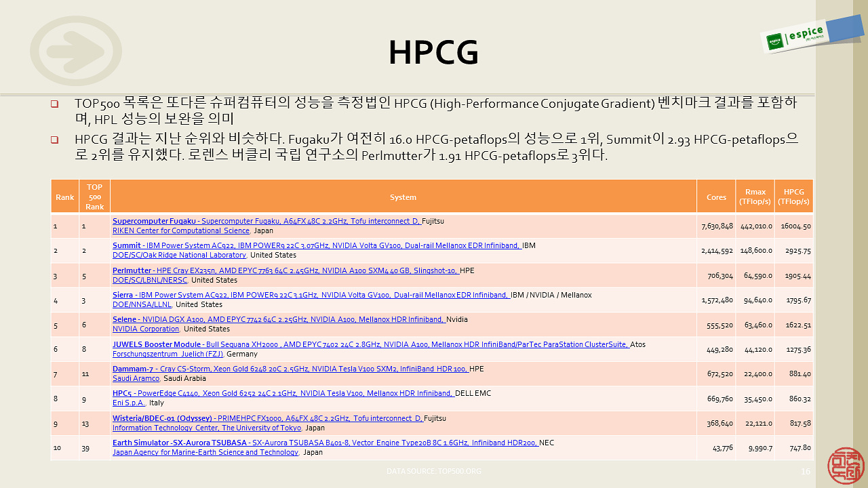Open the DOE/NNSA/LLNL link
This screenshot has height=488, width=868.
click(x=142, y=304)
